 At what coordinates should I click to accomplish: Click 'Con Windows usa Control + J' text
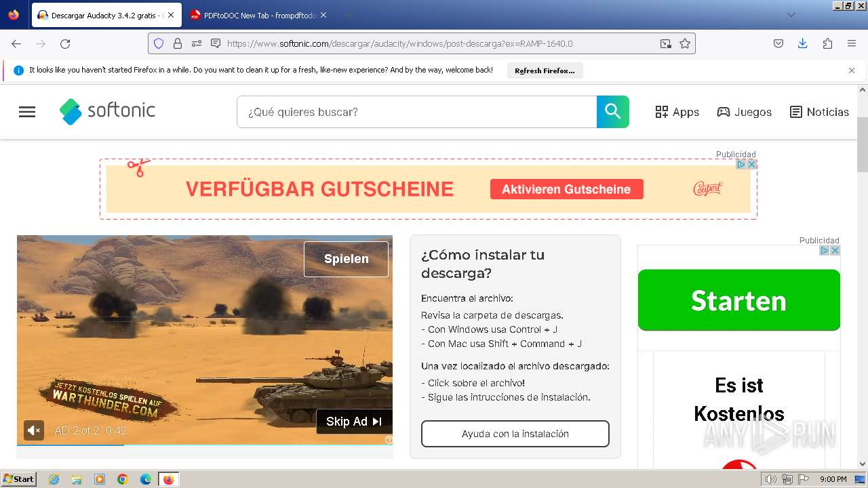coord(490,329)
